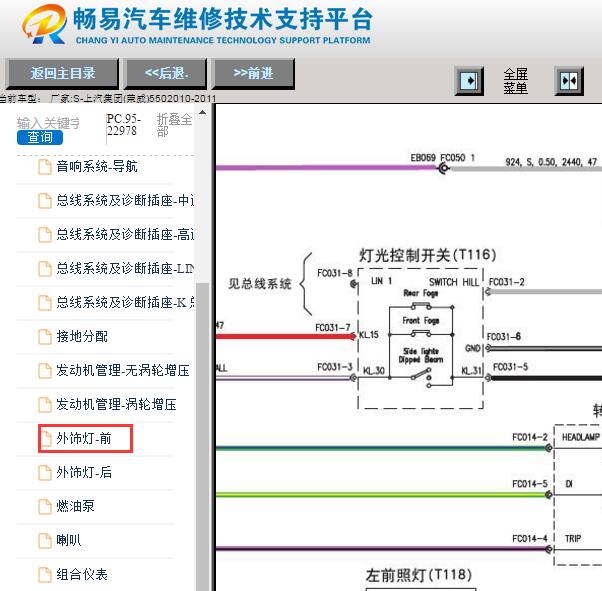Click the document icon beside 发动机管理-涡轮增压
This screenshot has width=602, height=591.
click(45, 405)
